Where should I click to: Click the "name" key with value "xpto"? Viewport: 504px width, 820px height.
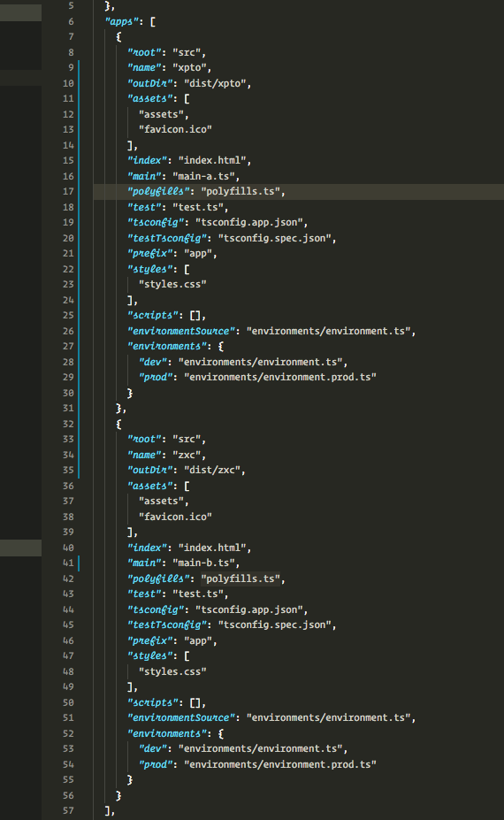pyautogui.click(x=144, y=67)
